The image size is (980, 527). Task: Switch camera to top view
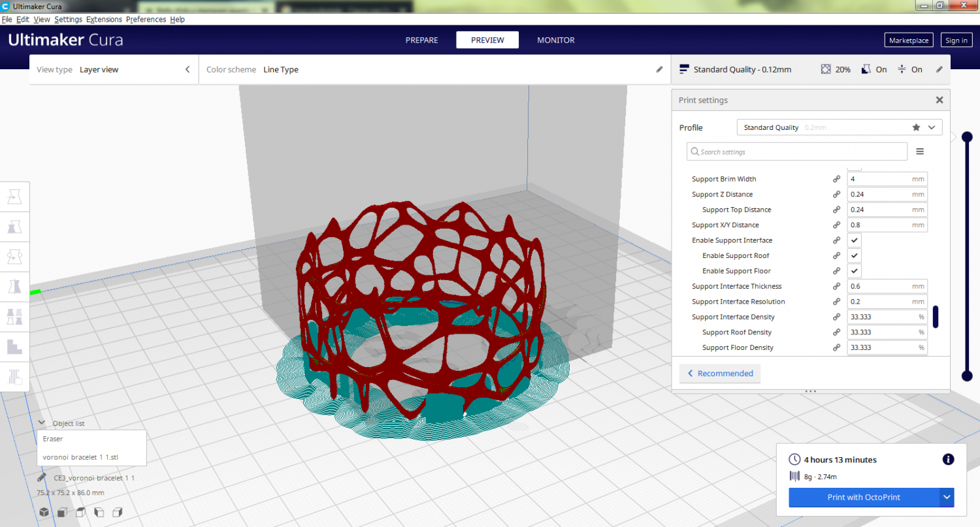coord(81,513)
